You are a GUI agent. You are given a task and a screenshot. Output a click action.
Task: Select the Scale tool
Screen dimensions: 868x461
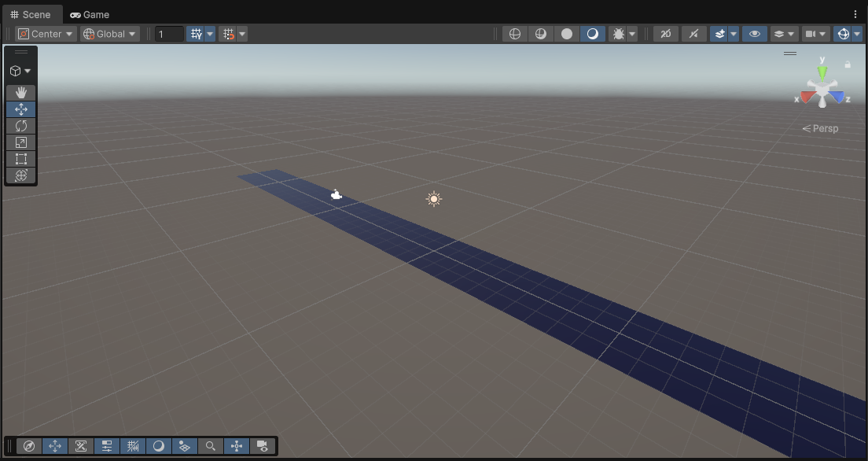tap(21, 142)
